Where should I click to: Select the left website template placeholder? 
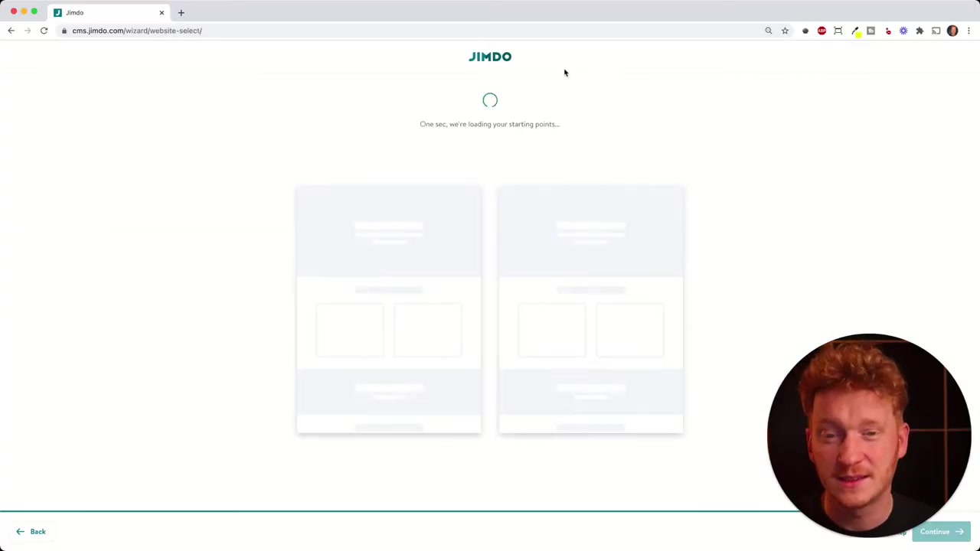click(389, 309)
